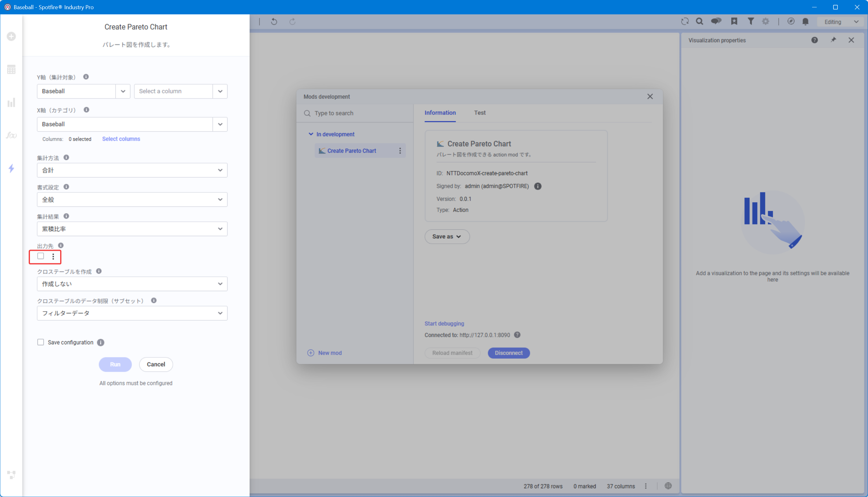
Task: Click the info icon beside Y軸（集計対象）
Action: 86,77
